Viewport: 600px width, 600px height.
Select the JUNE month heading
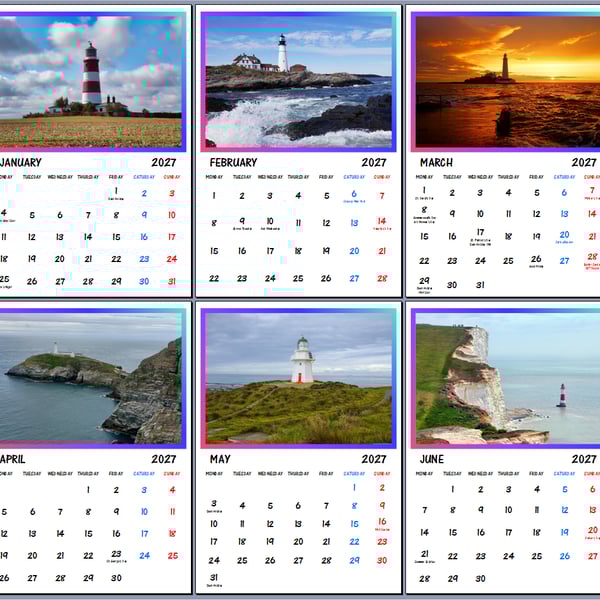[432, 459]
